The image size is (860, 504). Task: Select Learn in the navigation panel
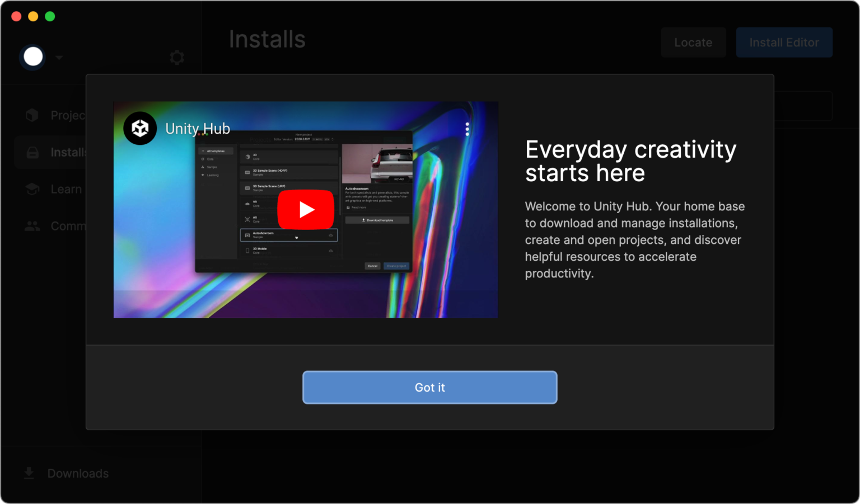coord(66,189)
